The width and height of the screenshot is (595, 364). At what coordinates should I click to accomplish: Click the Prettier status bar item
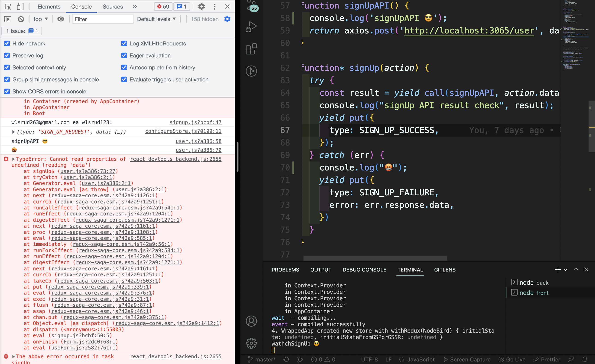547,359
